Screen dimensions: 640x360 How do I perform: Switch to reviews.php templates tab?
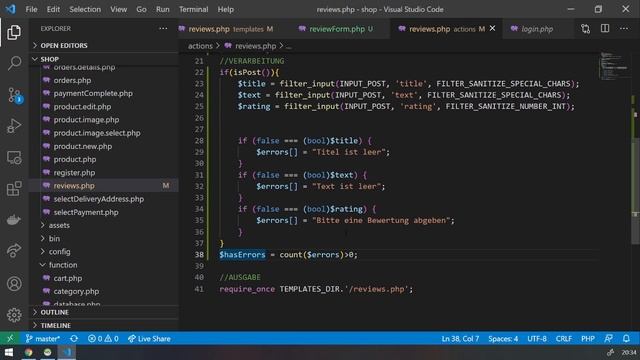click(231, 29)
